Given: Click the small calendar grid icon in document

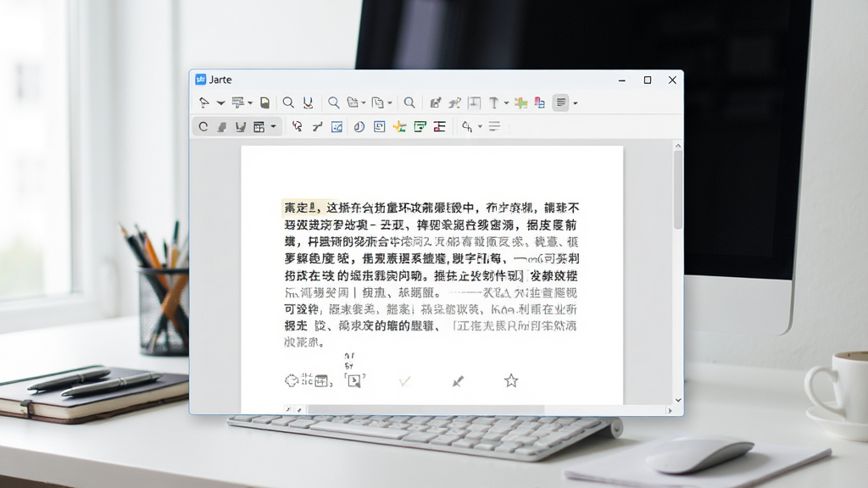Looking at the screenshot, I should tap(321, 381).
